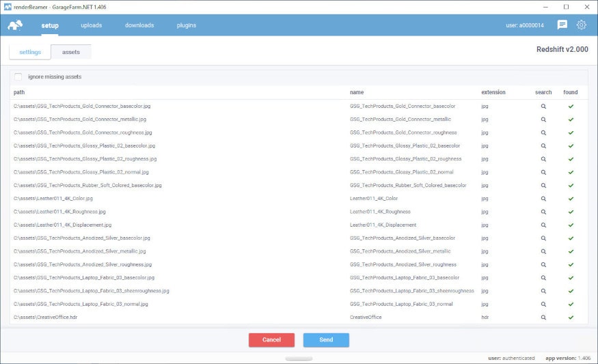This screenshot has width=598, height=364.
Task: Select path C:\assets\CreativeOffice.hdr
Action: [45, 317]
